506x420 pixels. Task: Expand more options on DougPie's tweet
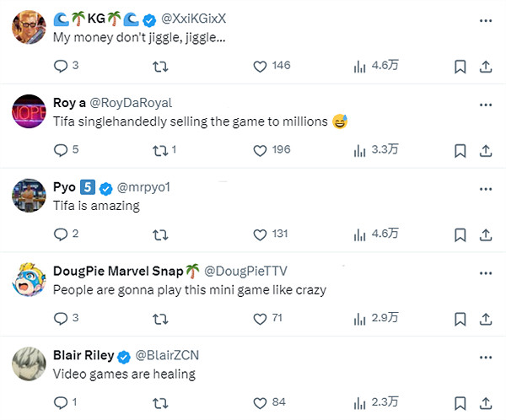485,273
